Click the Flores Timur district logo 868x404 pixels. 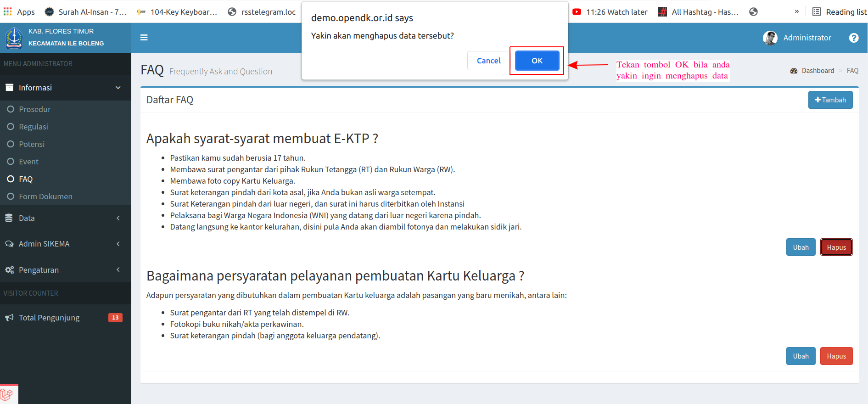point(14,38)
